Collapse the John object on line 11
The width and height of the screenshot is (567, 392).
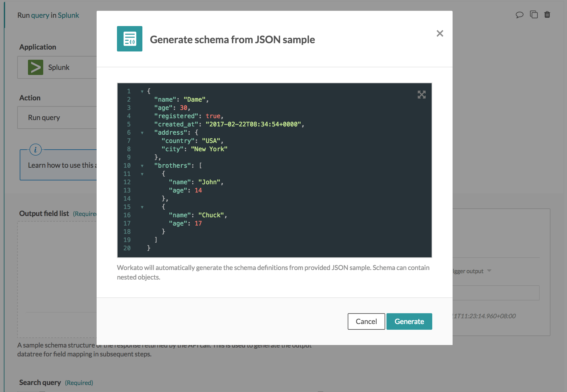point(142,174)
